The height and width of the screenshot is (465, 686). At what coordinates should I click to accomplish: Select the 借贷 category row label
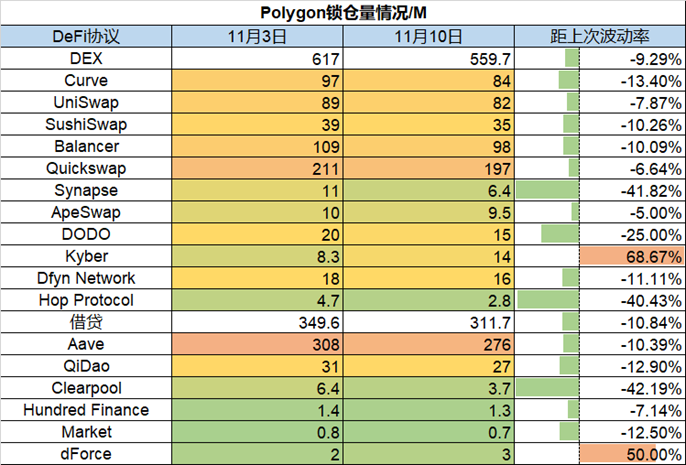click(x=86, y=322)
